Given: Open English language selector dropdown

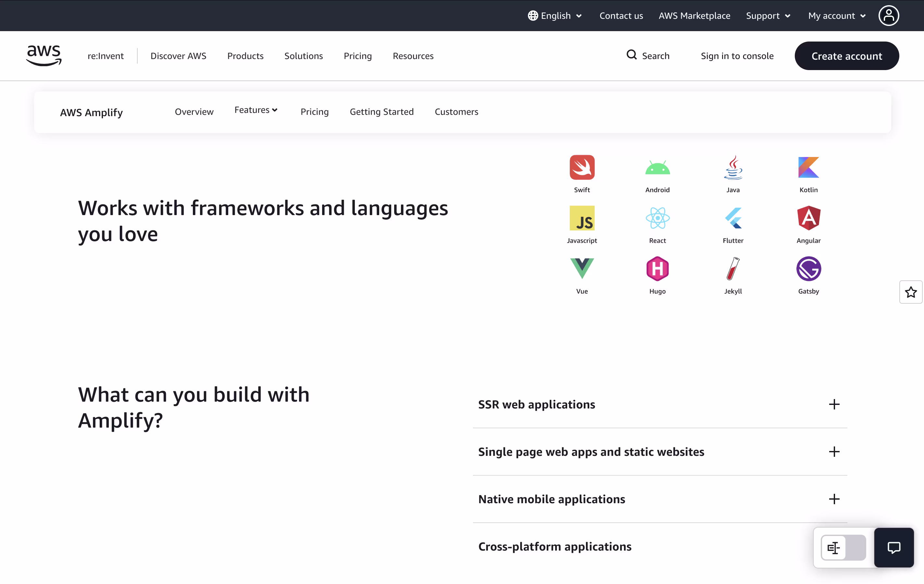Looking at the screenshot, I should click(x=555, y=16).
